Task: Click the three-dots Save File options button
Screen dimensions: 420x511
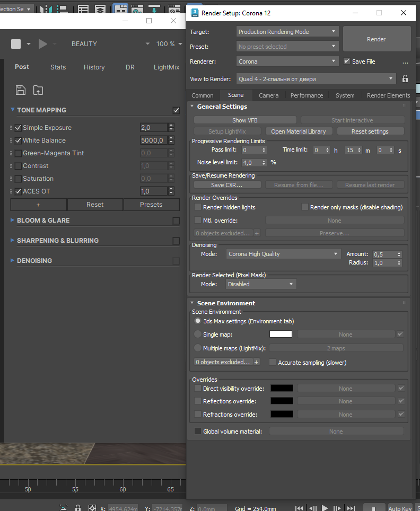Action: point(405,62)
